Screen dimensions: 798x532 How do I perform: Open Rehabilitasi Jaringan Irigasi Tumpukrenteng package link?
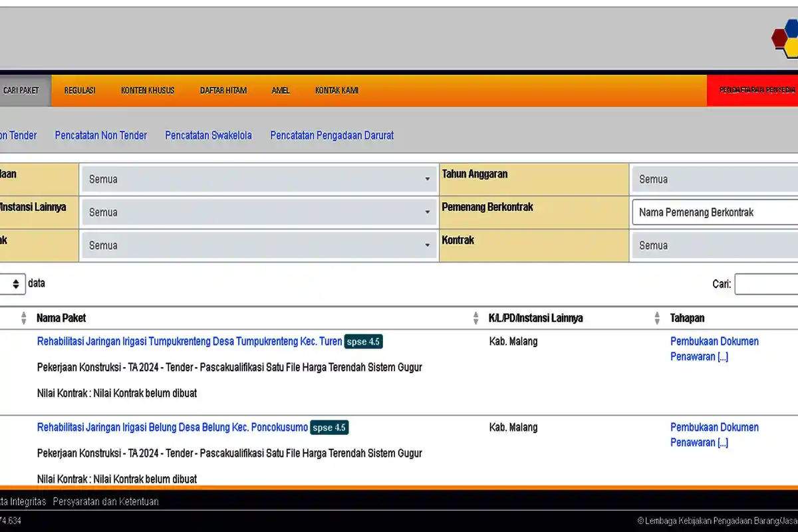190,342
